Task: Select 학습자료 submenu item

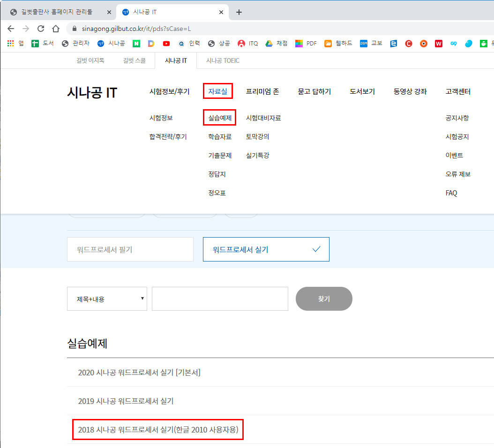Action: [220, 137]
